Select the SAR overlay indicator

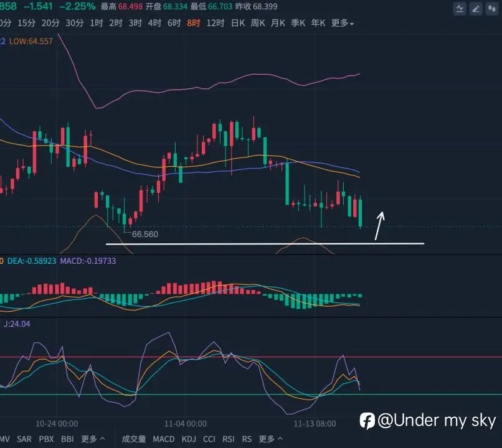click(x=24, y=439)
